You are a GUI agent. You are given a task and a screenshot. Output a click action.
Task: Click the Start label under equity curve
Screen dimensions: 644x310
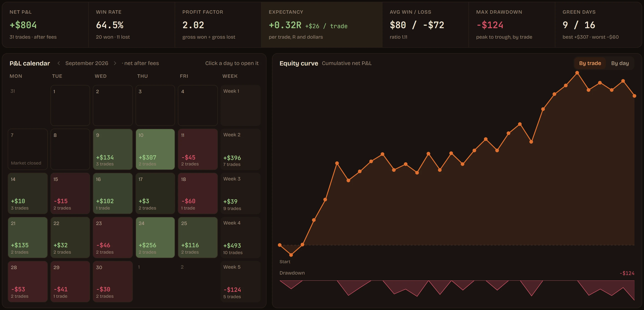point(285,262)
